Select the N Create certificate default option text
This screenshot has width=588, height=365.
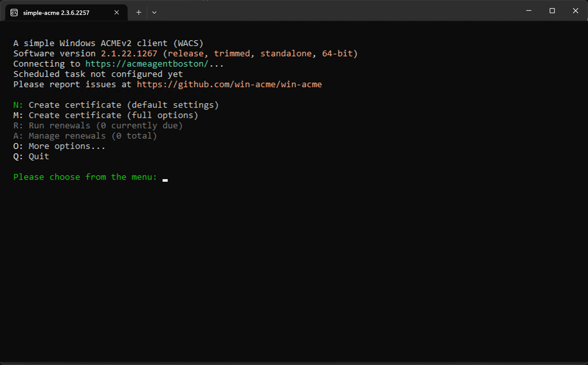tap(116, 105)
